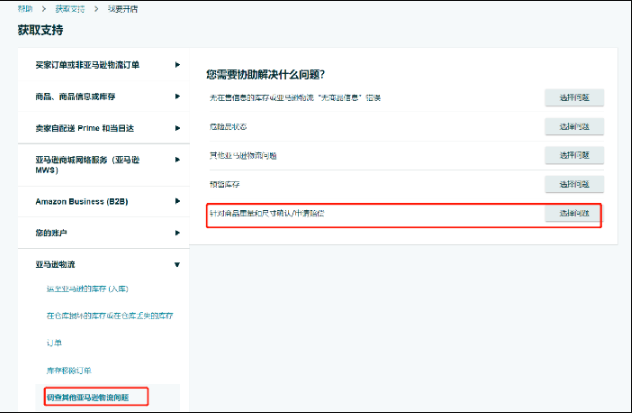Open the 库存移除订单 sub-link
Screen dimensions: 632x413
pos(69,370)
